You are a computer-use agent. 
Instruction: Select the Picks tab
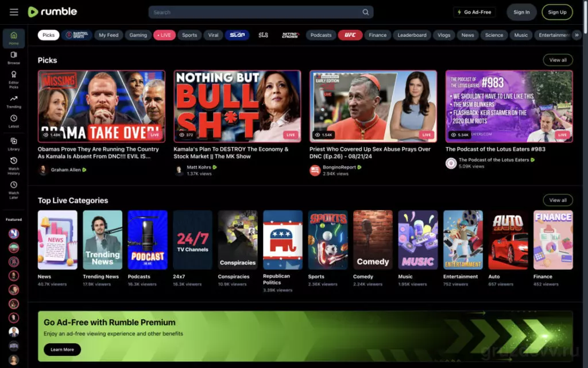pos(48,35)
